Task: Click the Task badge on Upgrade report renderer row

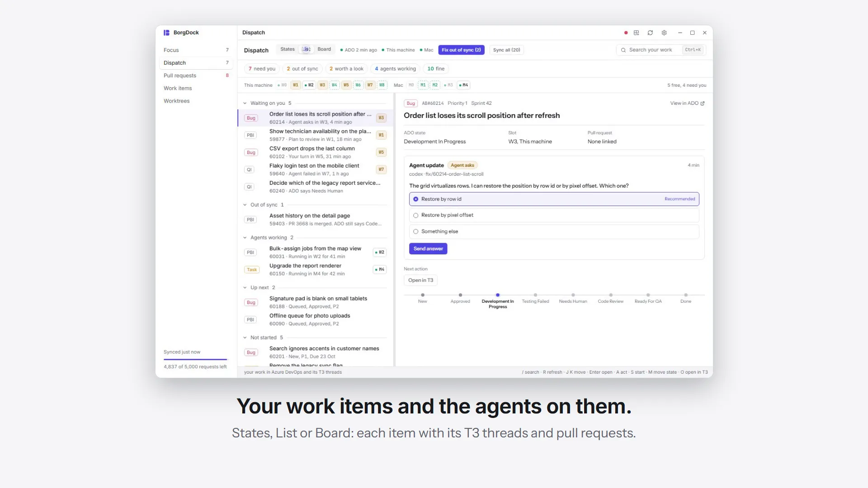Action: (x=252, y=270)
